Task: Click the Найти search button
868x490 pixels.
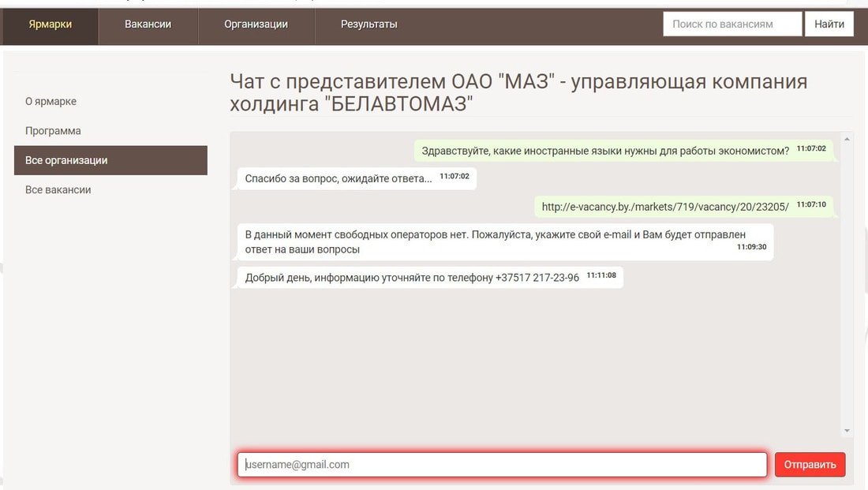Action: [829, 24]
